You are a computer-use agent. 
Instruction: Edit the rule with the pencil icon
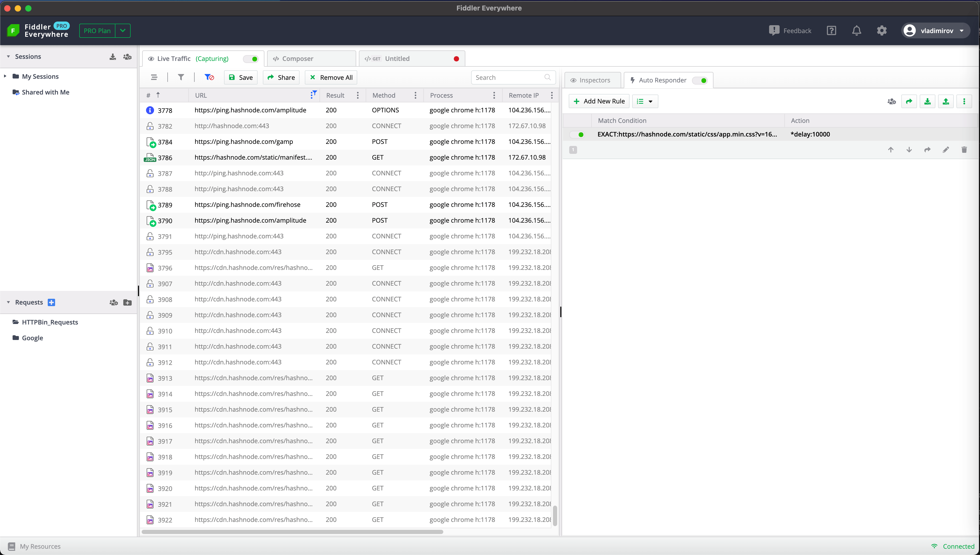tap(946, 150)
